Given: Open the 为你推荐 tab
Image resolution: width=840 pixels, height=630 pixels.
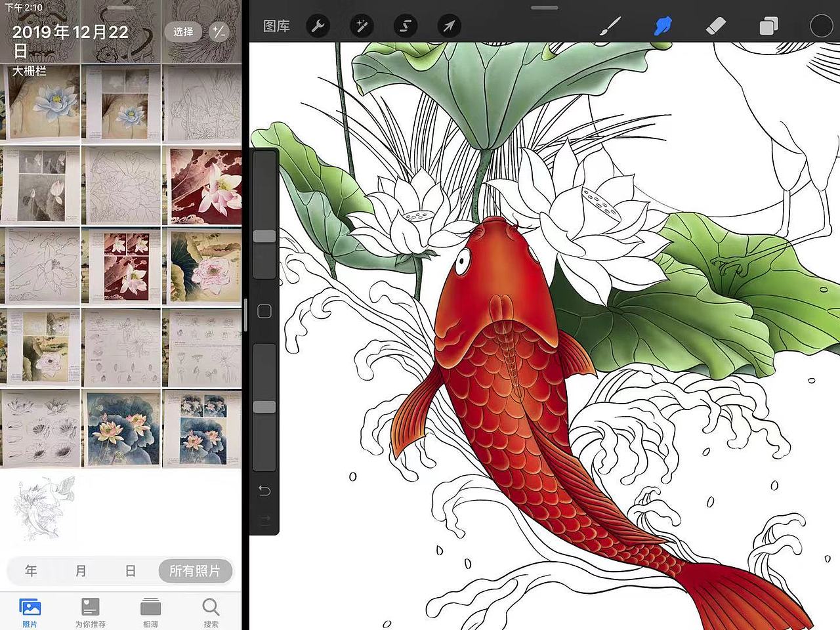Looking at the screenshot, I should click(x=91, y=612).
